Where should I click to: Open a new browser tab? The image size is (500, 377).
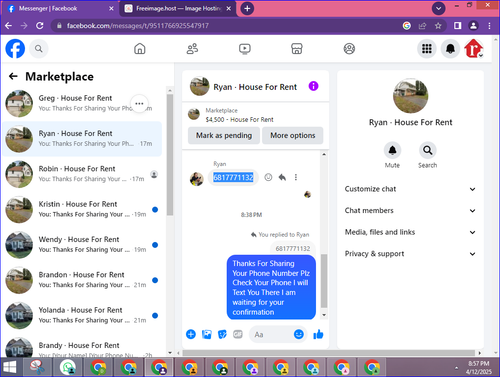pos(247,9)
